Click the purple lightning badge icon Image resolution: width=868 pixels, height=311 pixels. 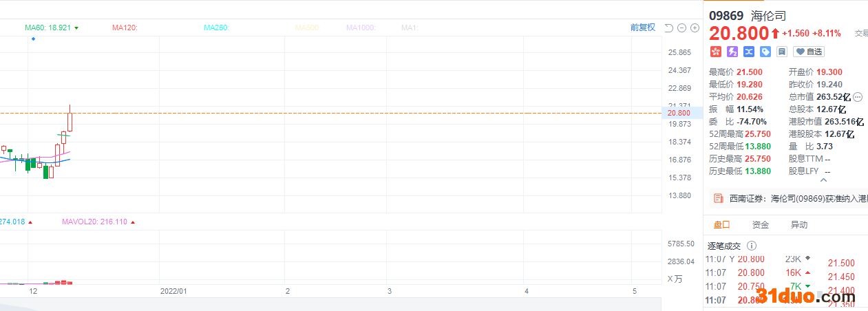[x=732, y=52]
